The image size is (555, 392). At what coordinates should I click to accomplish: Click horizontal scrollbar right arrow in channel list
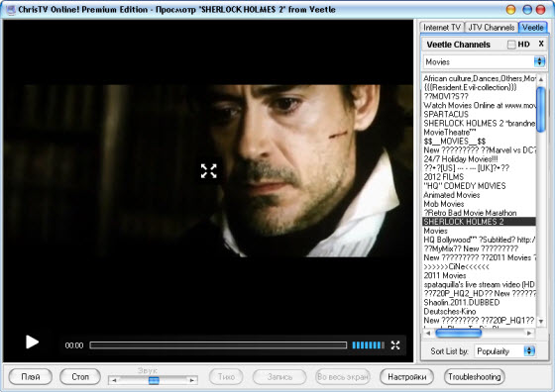point(529,333)
